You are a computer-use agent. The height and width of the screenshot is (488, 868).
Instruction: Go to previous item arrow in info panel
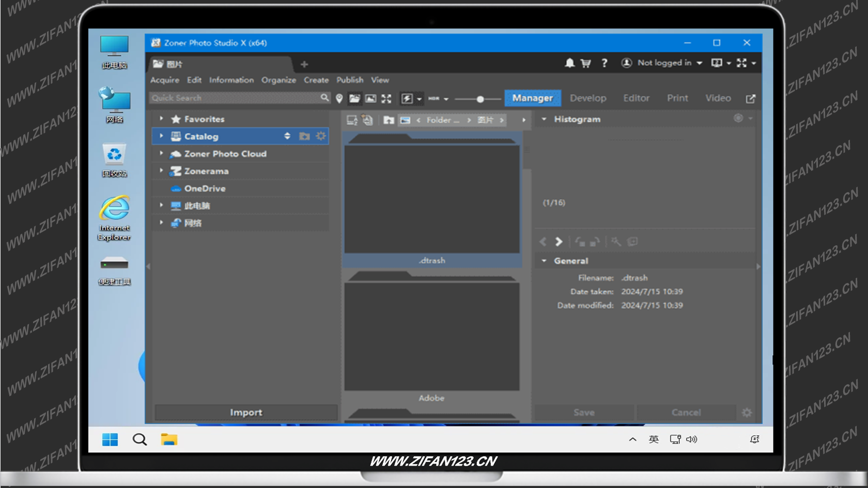pyautogui.click(x=543, y=242)
